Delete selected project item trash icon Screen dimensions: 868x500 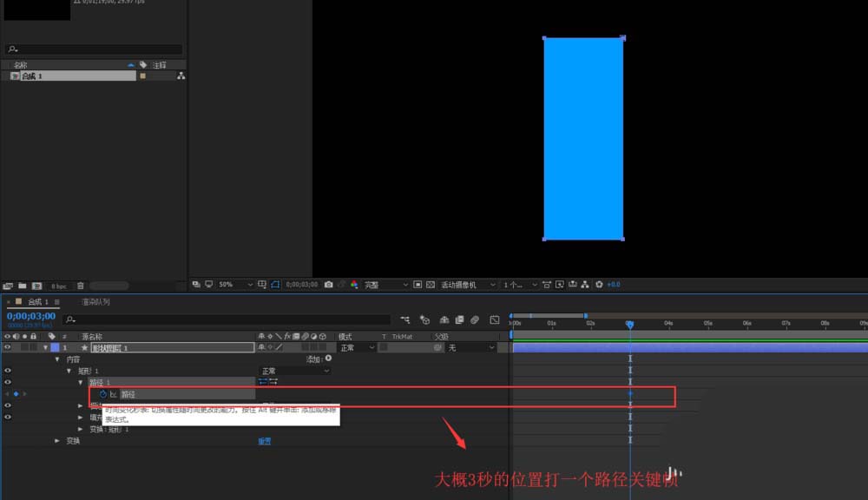click(x=80, y=286)
